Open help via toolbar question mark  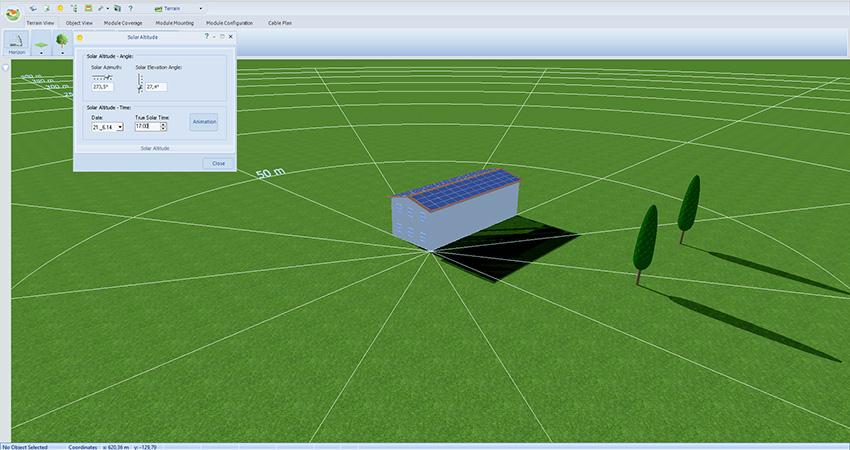131,9
